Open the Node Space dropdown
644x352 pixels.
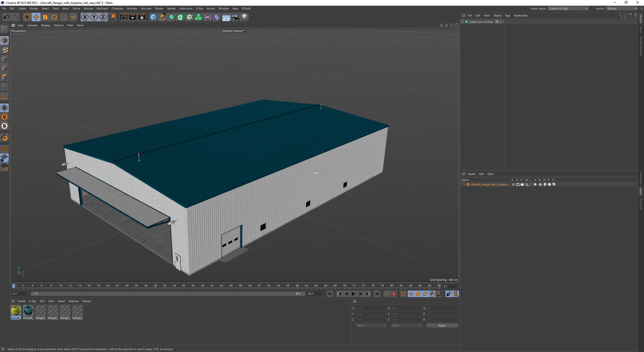pos(568,8)
